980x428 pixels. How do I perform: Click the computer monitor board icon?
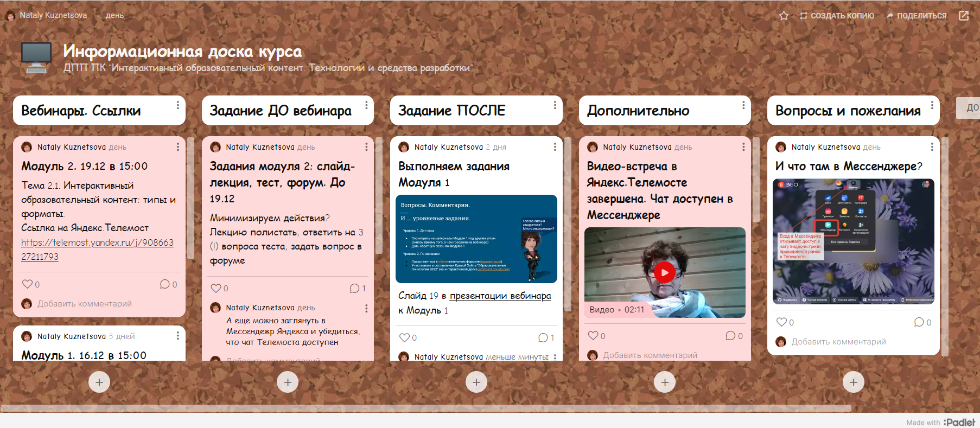pos(36,58)
